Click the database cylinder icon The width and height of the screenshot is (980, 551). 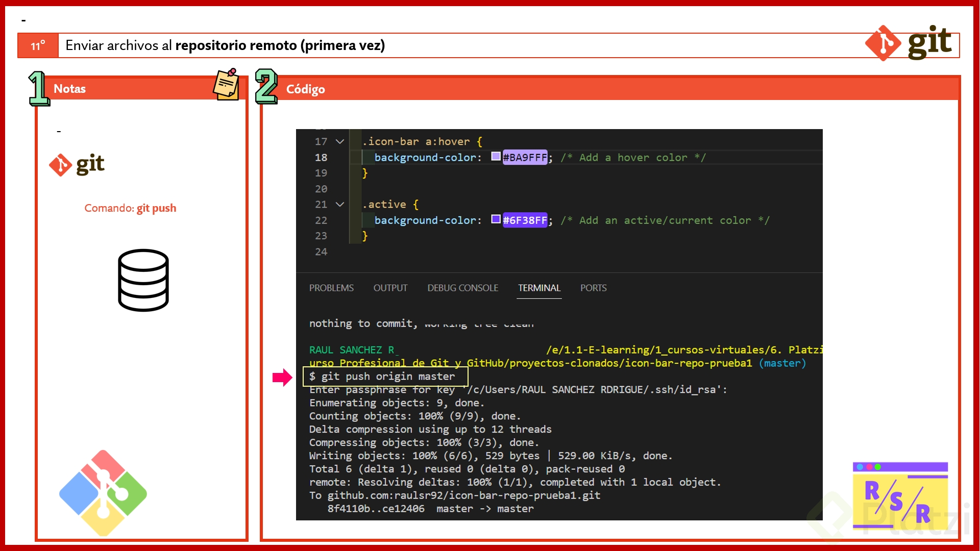click(143, 280)
